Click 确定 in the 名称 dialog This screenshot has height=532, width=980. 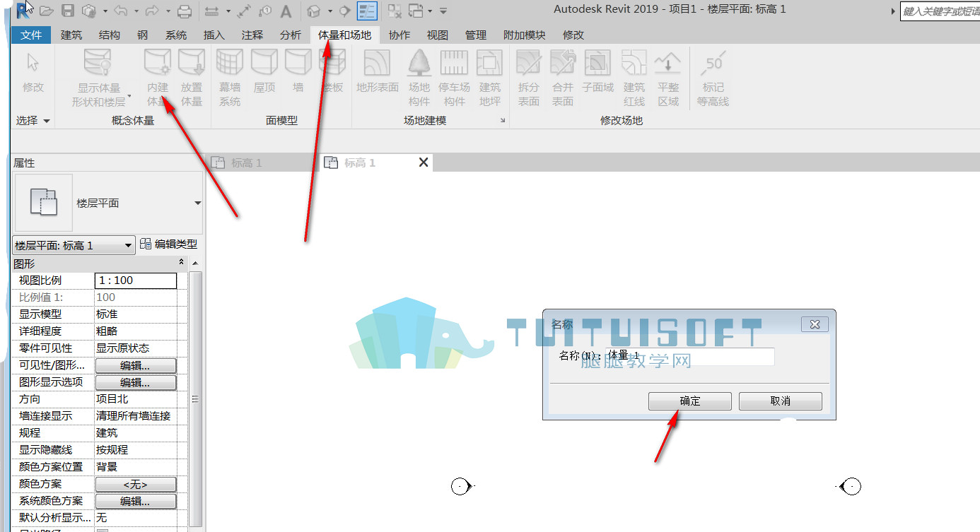click(x=689, y=401)
